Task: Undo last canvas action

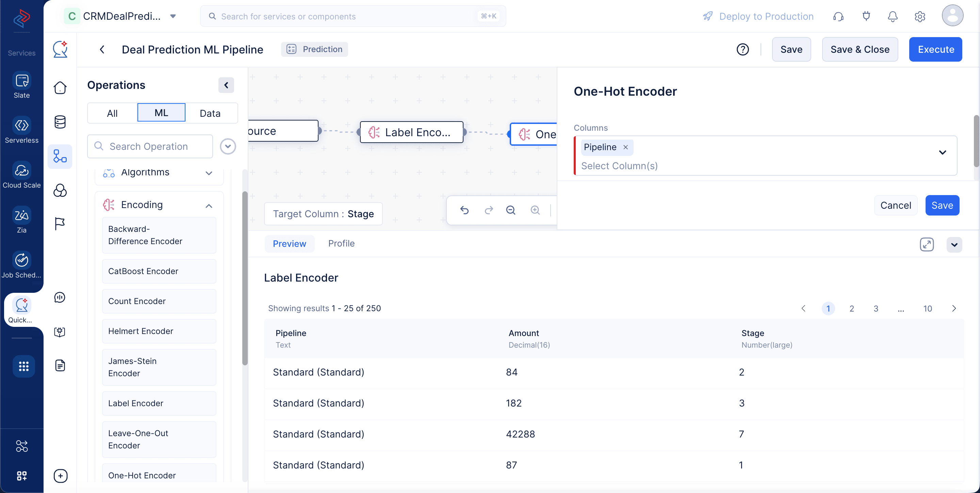Action: click(x=464, y=210)
